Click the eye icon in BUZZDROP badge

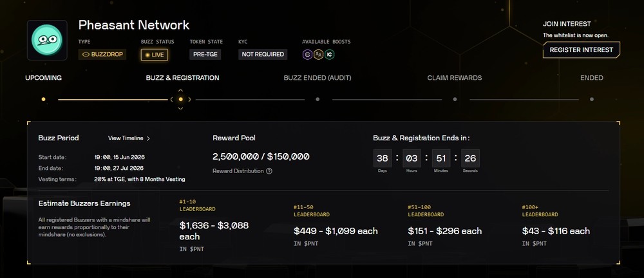click(86, 54)
